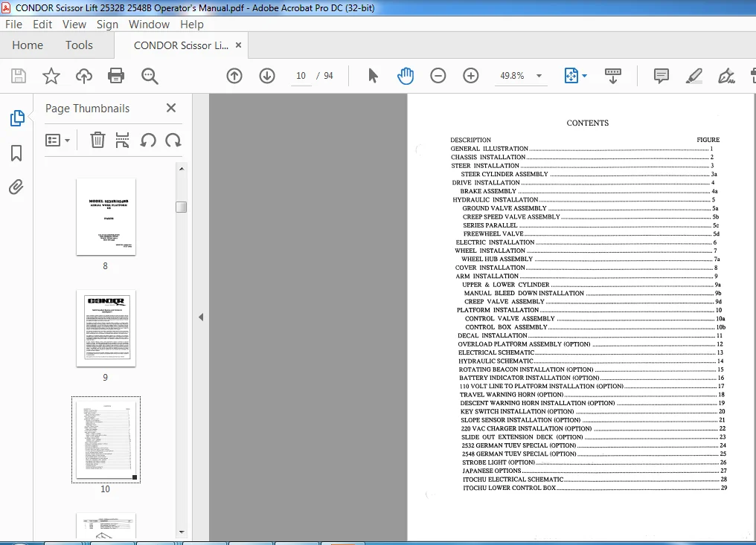Expand fit page options arrow
The image size is (756, 545).
point(584,76)
